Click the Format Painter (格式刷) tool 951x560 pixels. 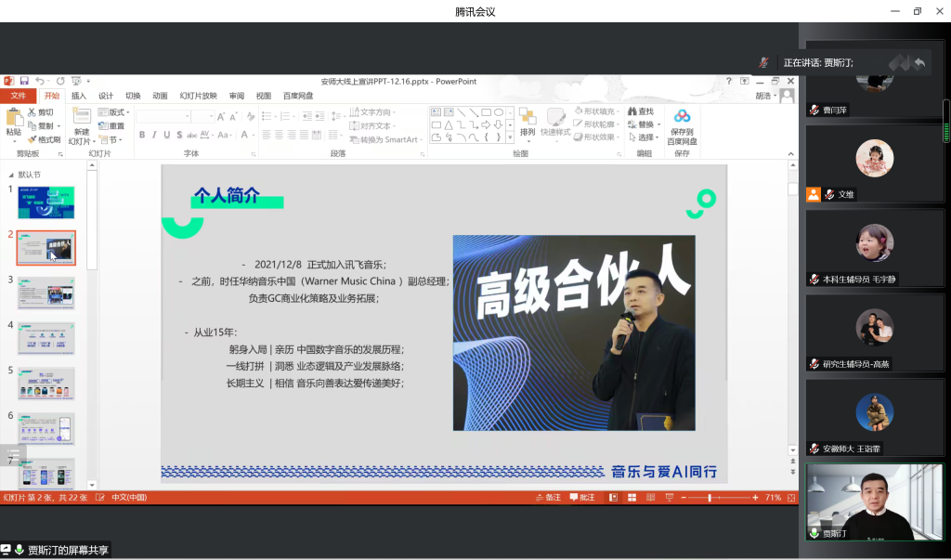45,139
